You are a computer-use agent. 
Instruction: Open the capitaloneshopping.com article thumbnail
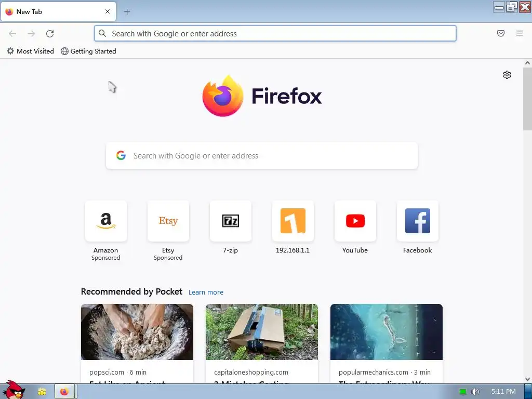click(262, 332)
